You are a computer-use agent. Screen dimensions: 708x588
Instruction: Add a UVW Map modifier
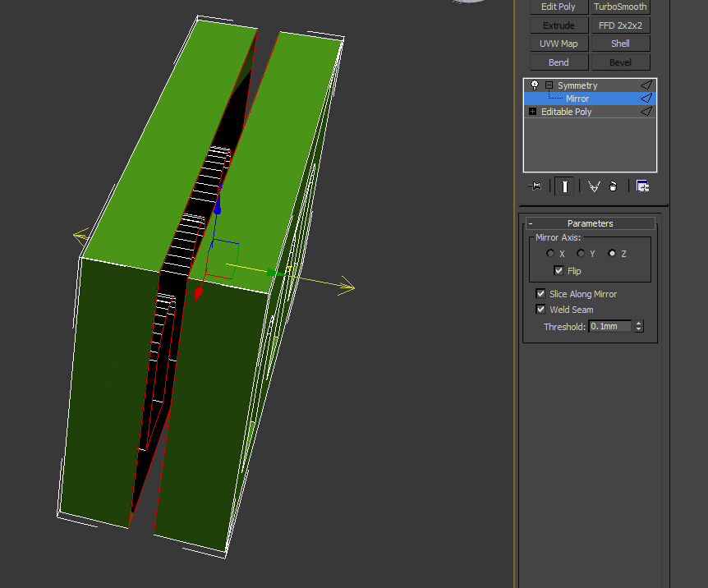(559, 44)
